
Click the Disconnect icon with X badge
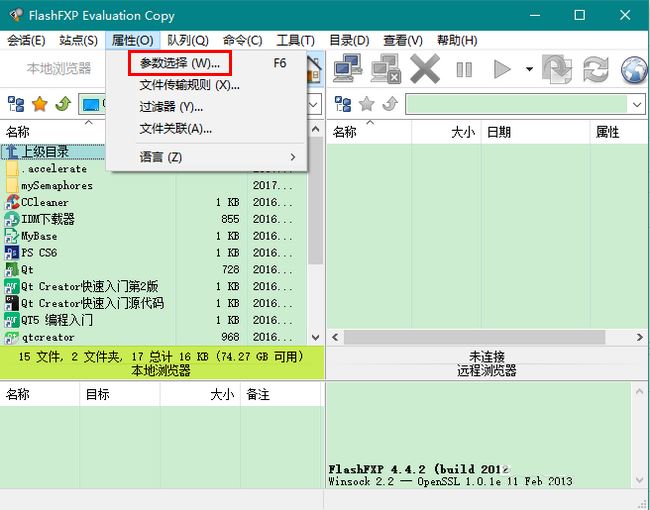385,69
